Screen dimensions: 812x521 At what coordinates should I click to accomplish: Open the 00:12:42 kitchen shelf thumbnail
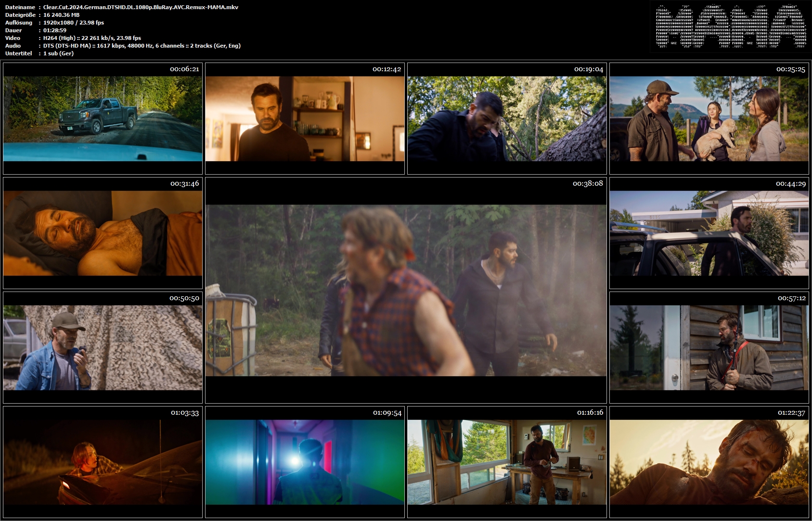point(305,118)
